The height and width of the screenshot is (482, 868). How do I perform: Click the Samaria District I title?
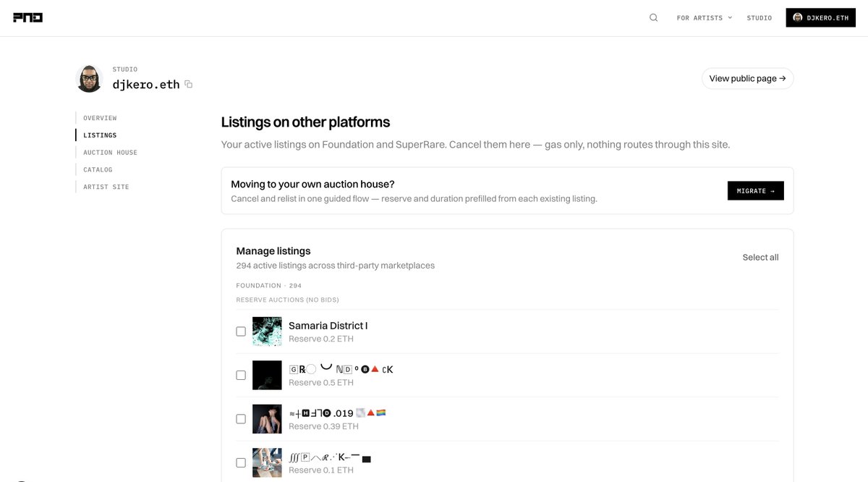coord(328,326)
